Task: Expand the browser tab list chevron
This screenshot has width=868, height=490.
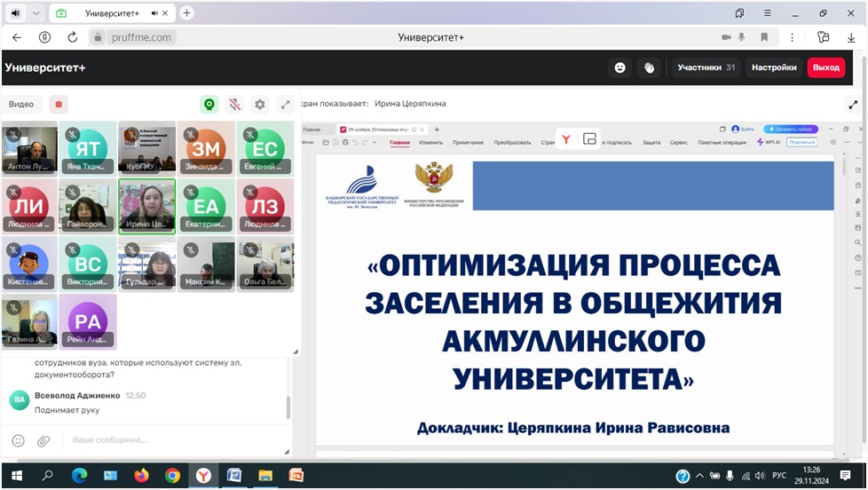Action: 36,13
